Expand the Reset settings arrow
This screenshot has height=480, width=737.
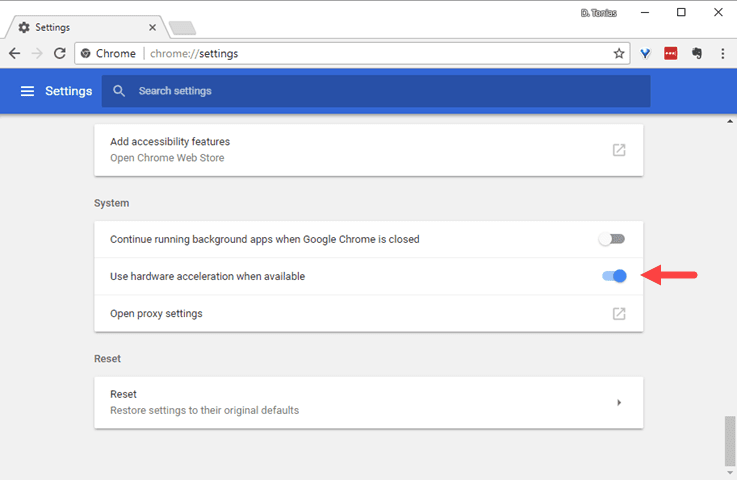[x=619, y=402]
